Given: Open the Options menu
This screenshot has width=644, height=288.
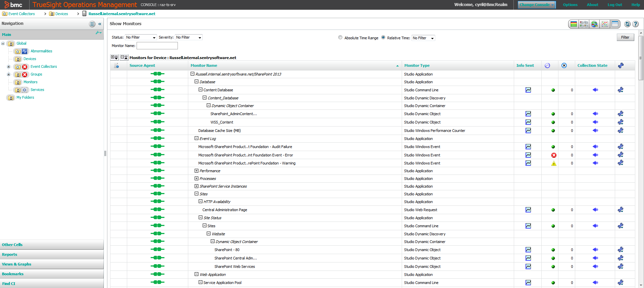Looking at the screenshot, I should coord(570,5).
